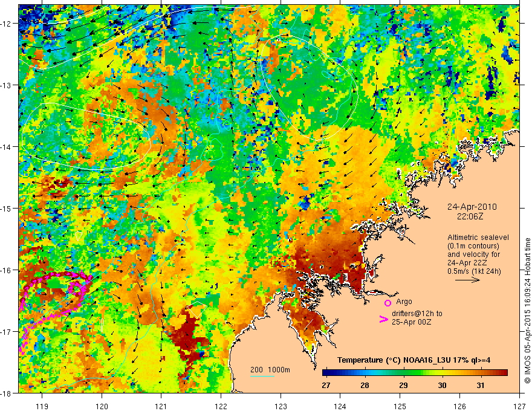Screen dimensions: 532x411
Task: Click the longitude tick label 124
Action: coord(340,407)
